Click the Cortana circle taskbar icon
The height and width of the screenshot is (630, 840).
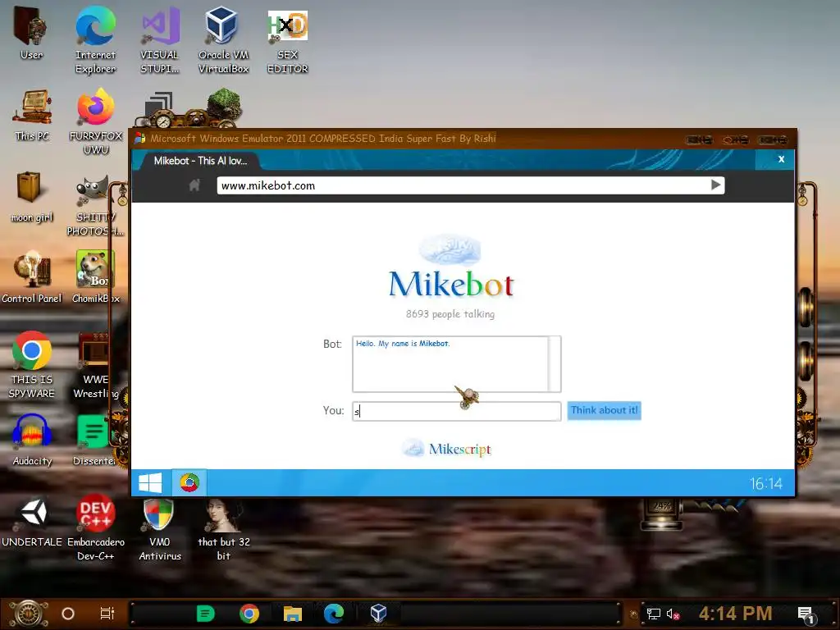click(x=68, y=614)
